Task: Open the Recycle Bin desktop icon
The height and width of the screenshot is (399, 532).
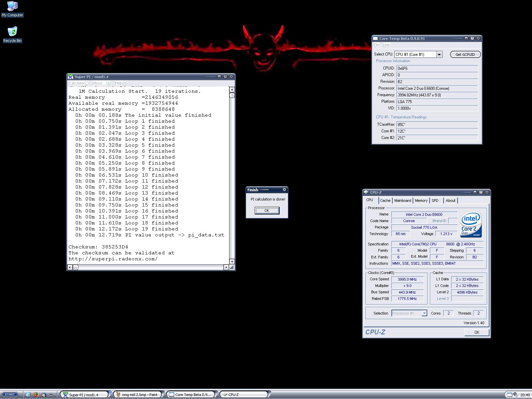Action: 12,35
